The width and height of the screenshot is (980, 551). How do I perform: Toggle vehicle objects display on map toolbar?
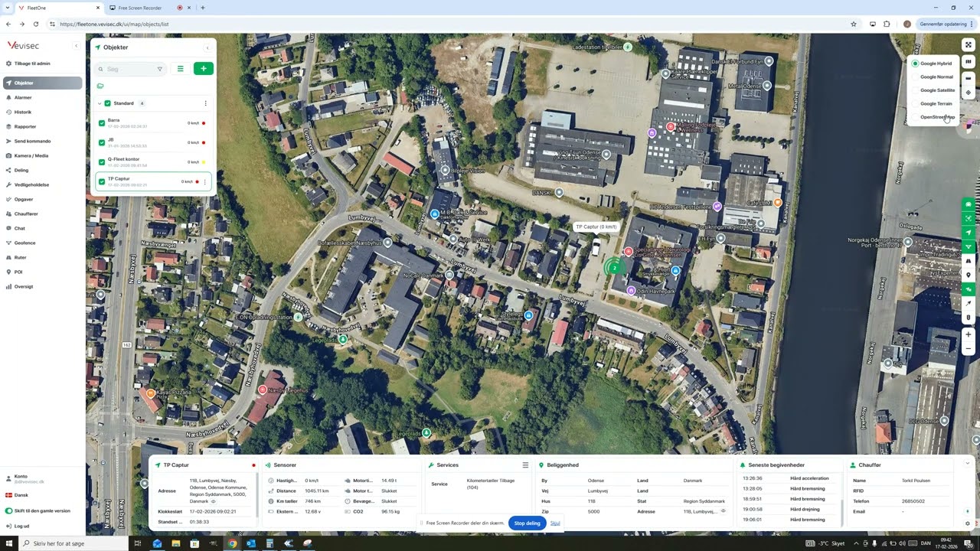tap(969, 204)
